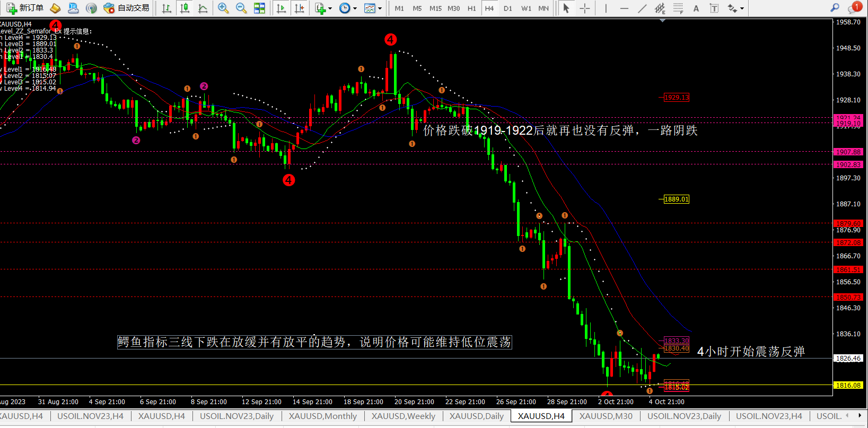
Task: Toggle chart shift from right edge
Action: click(300, 8)
